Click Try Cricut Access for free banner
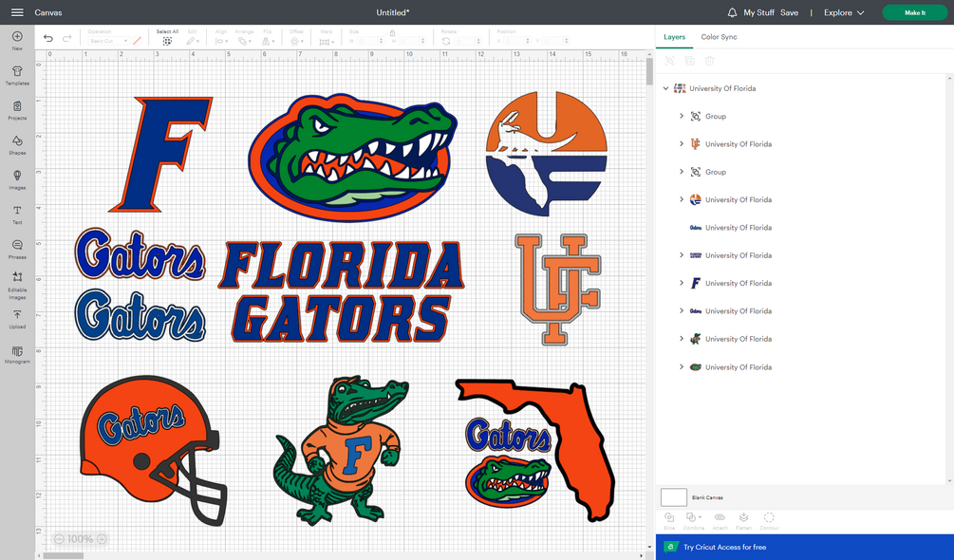The width and height of the screenshot is (954, 560). coord(804,547)
